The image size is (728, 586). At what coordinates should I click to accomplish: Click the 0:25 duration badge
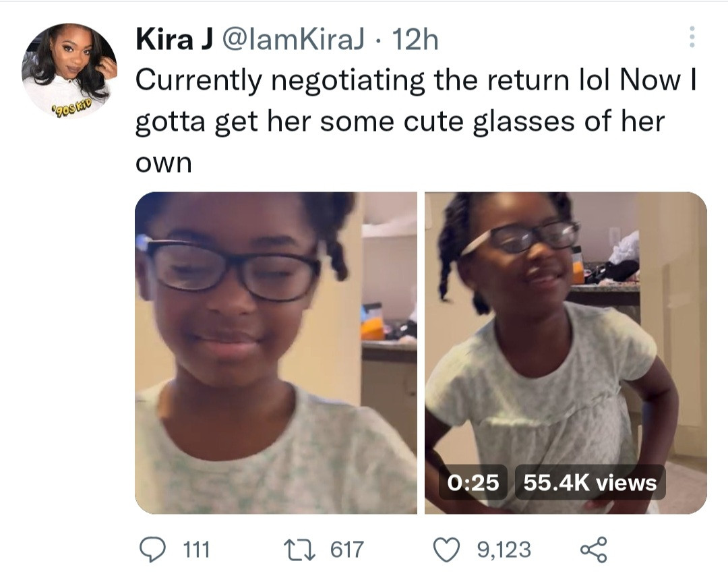[473, 482]
